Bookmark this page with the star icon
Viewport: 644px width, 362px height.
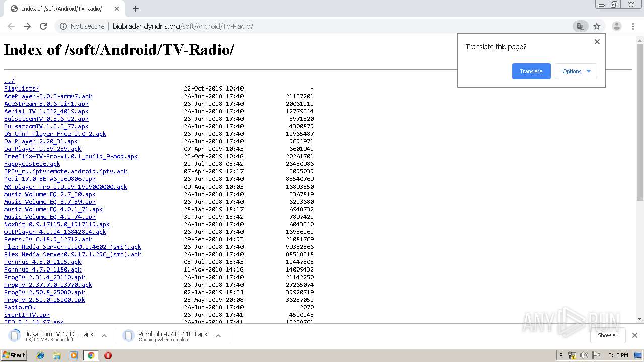coord(597,26)
